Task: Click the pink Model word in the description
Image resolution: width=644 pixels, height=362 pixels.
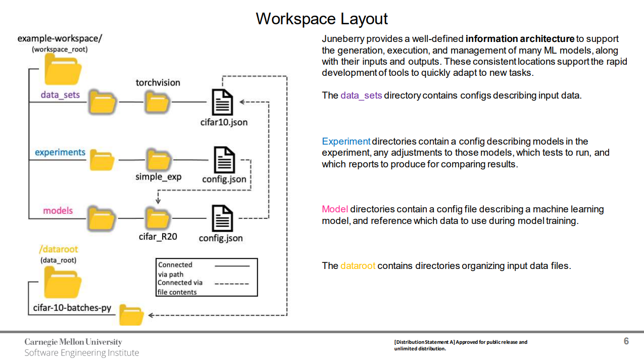Action: pos(335,209)
